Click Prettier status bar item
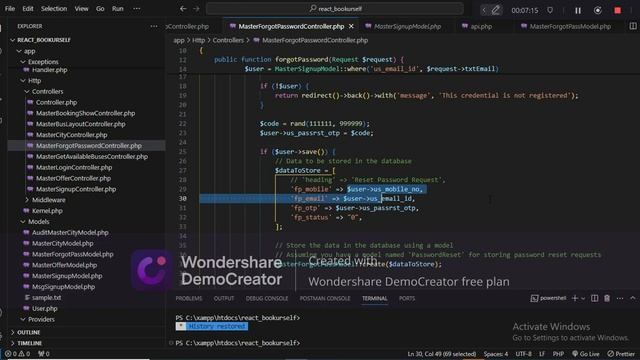 (x=621, y=354)
